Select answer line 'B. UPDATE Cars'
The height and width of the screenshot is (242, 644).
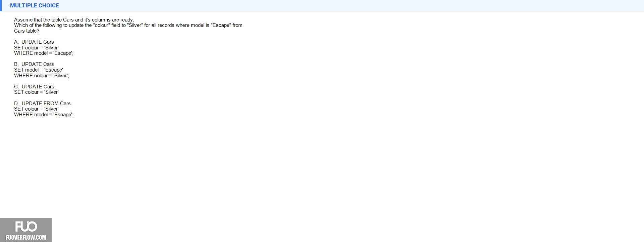pyautogui.click(x=34, y=64)
